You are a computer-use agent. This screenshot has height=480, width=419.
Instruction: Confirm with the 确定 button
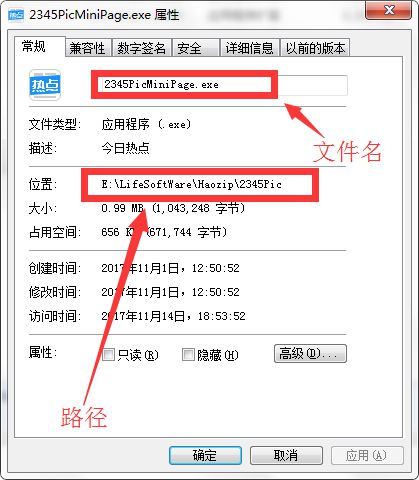205,455
